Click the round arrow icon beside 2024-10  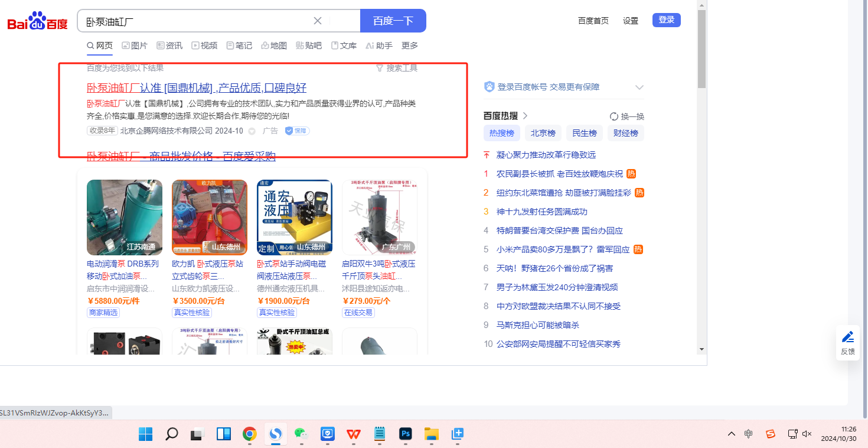[252, 131]
